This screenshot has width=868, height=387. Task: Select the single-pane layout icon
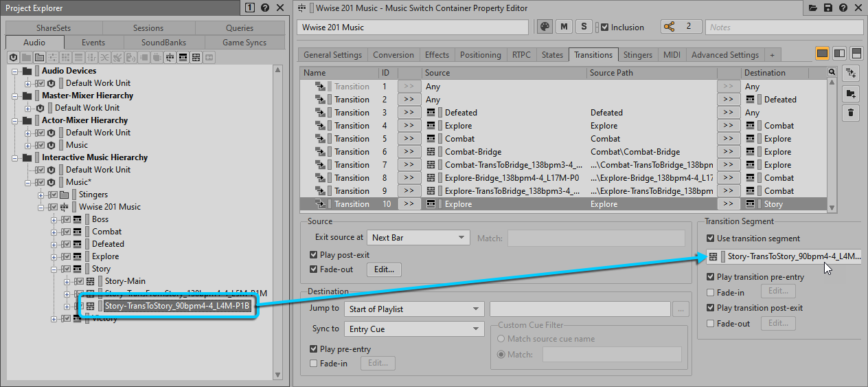(822, 54)
